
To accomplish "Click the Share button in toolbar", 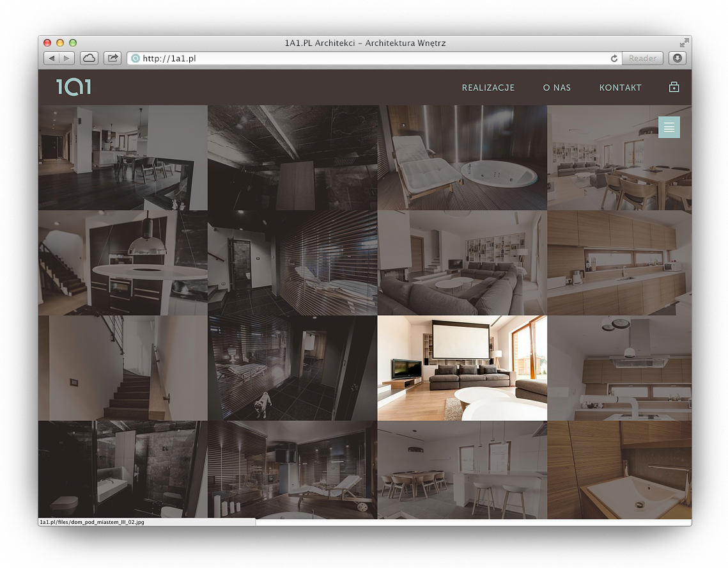I will (112, 58).
